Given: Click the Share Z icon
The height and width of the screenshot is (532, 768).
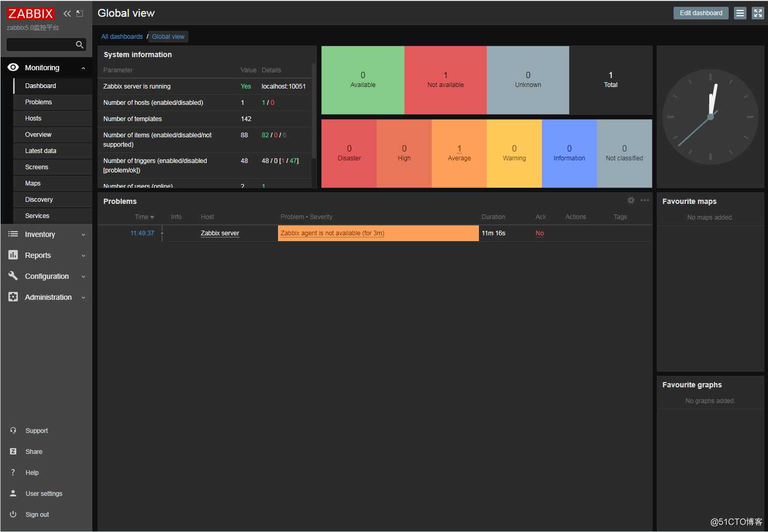Looking at the screenshot, I should click(x=13, y=451).
